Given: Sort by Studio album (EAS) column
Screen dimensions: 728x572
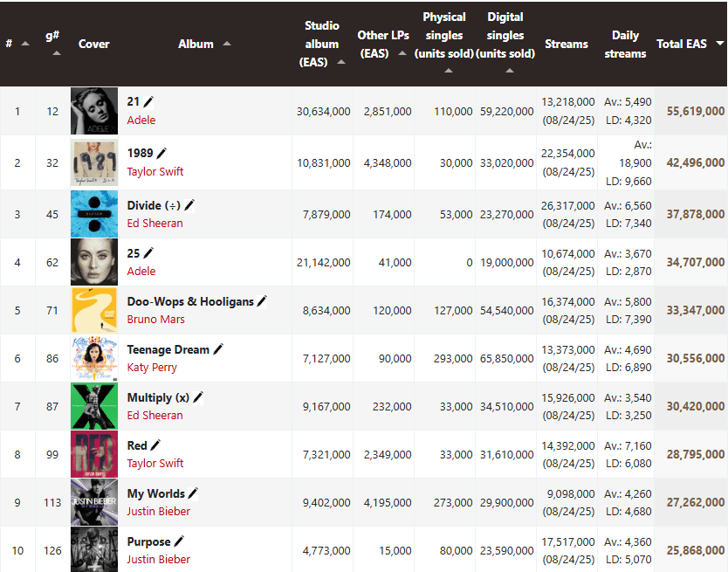Looking at the screenshot, I should pos(322,44).
